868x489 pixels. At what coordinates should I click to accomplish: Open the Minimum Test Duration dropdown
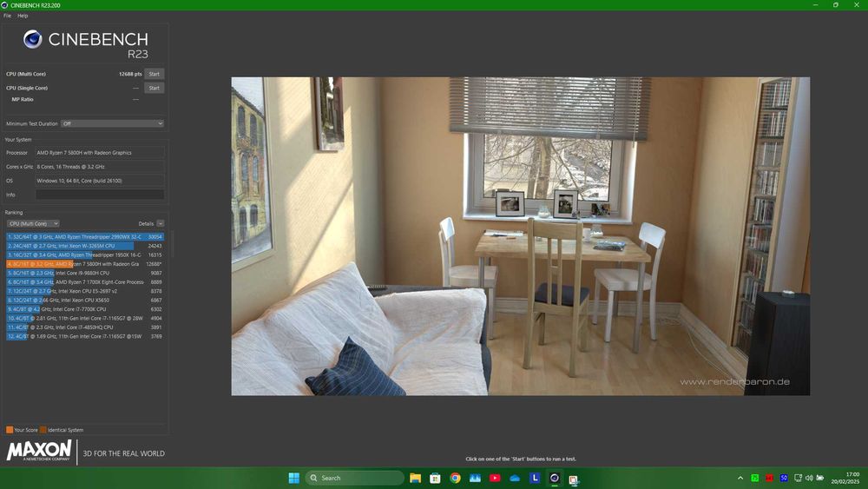tap(112, 123)
